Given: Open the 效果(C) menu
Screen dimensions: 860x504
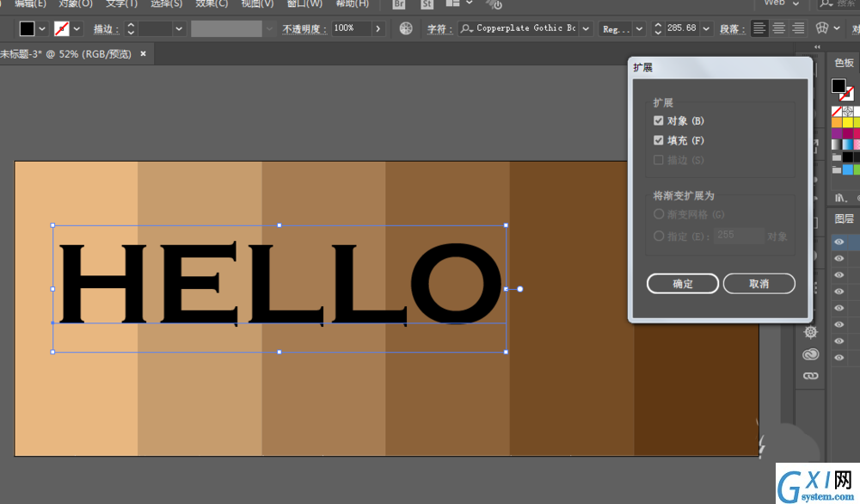Looking at the screenshot, I should 212,3.
